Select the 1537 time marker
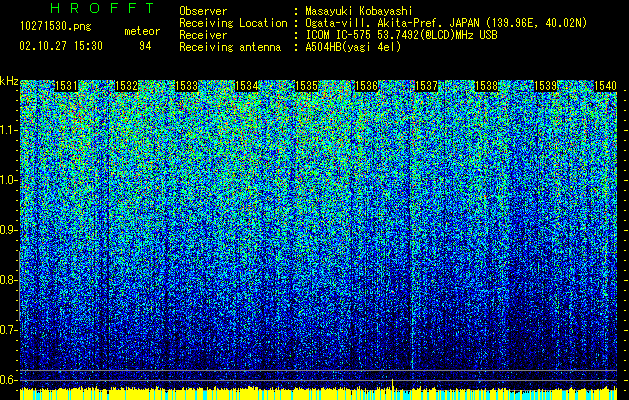This screenshot has width=629, height=400. [426, 86]
